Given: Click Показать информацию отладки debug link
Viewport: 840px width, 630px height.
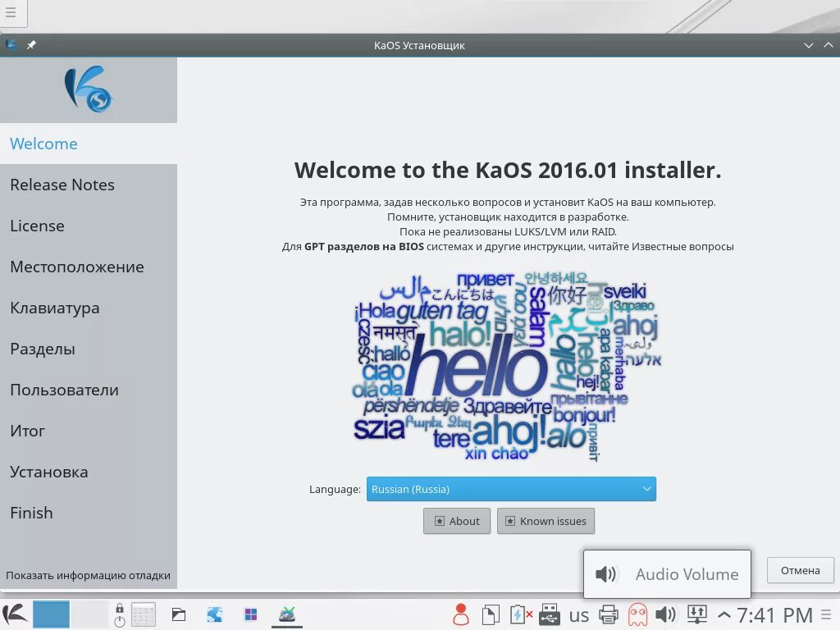Looking at the screenshot, I should point(88,575).
